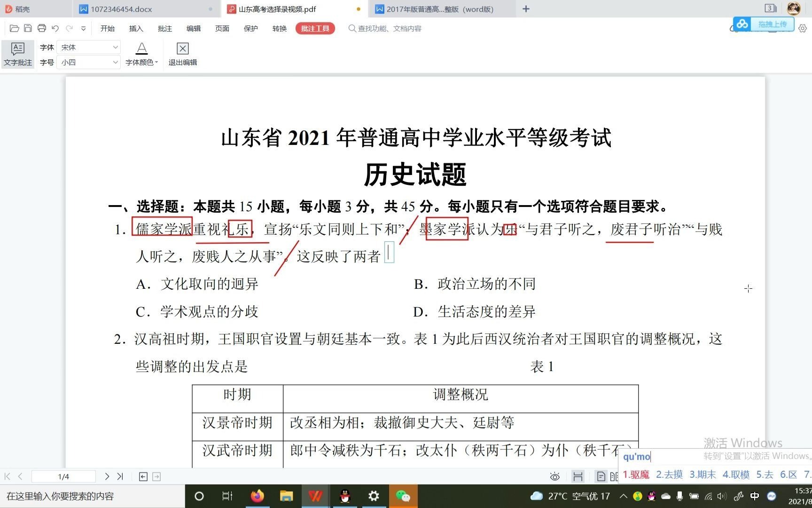Open the 字体颜色 font color picker
This screenshot has width=812, height=508.
pos(141,54)
